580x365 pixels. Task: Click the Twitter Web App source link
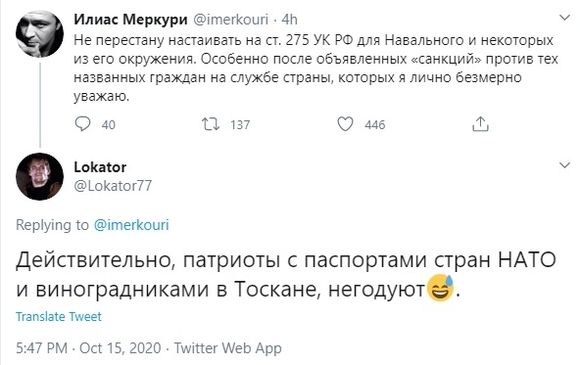click(x=227, y=348)
